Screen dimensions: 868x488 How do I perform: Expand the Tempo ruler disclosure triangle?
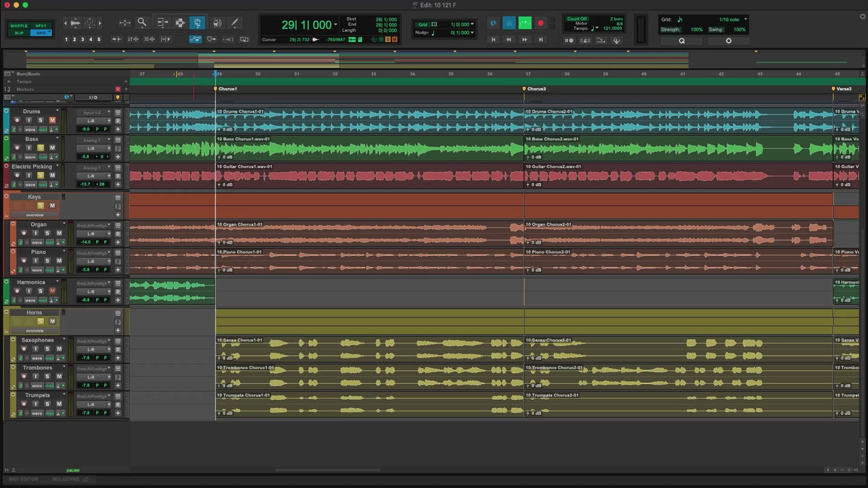[8, 82]
